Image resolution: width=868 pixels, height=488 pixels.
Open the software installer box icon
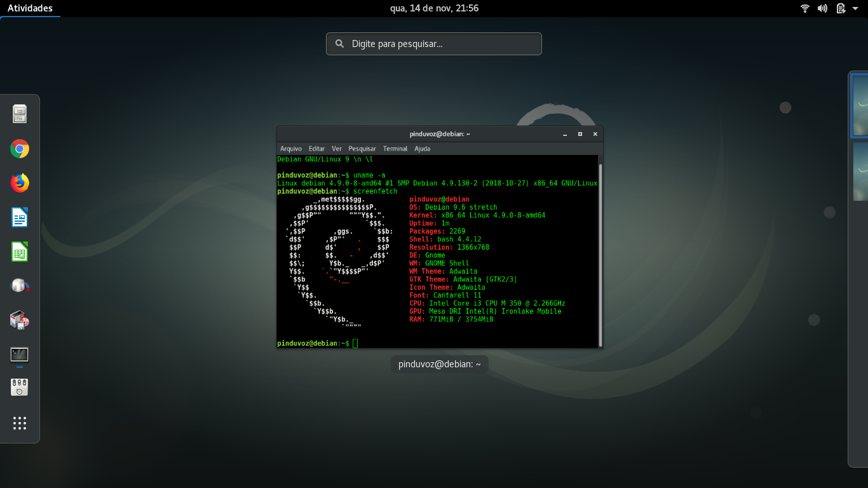[20, 320]
